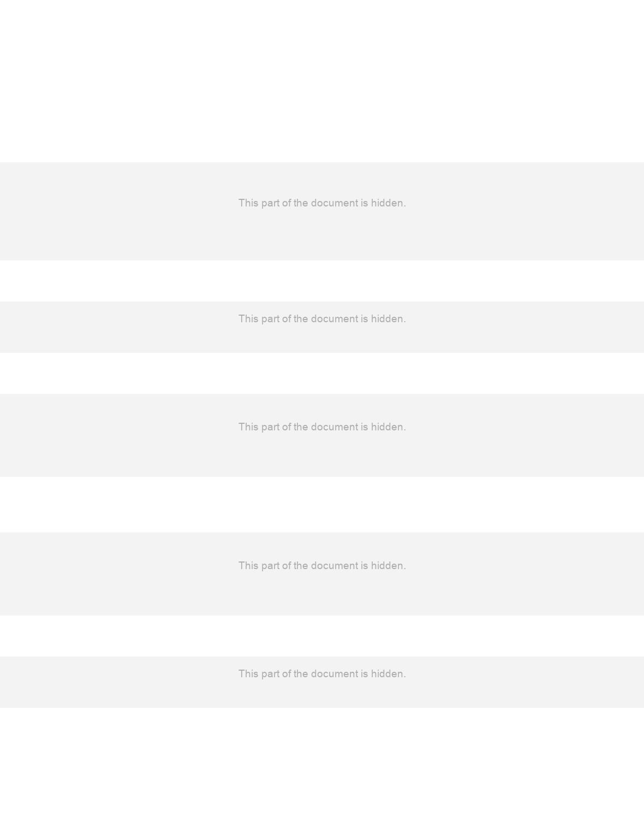This screenshot has height=834, width=644.
Task: Click blank white area above the first hidden section
Action: click(322, 81)
